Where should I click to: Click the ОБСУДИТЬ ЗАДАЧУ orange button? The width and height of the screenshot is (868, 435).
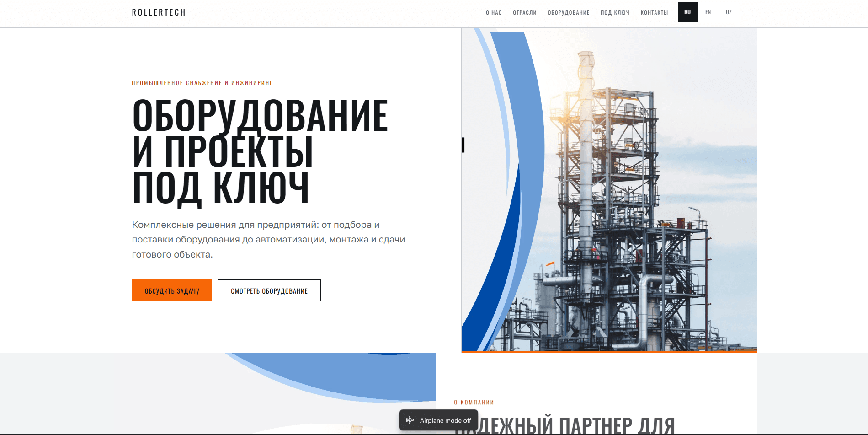tap(172, 290)
